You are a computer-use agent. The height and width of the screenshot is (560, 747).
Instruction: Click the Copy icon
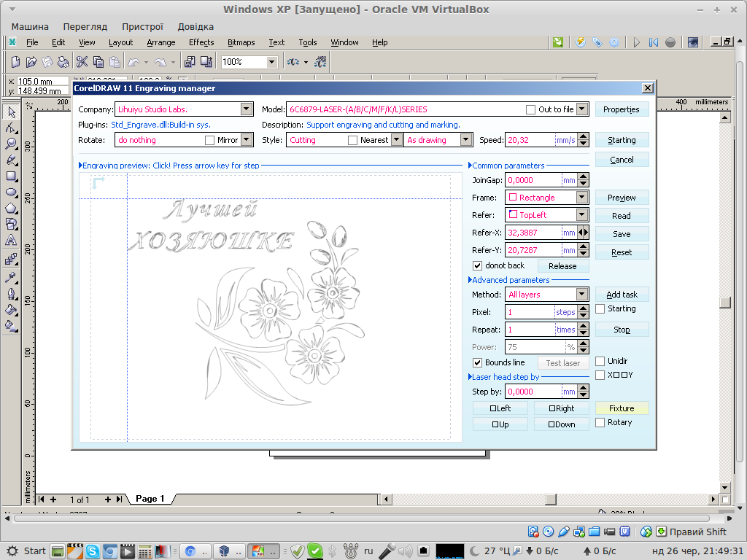point(98,61)
